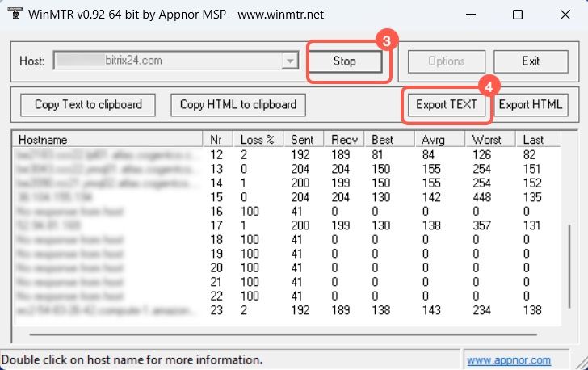
Task: Maximize the WinMTR window
Action: tap(518, 15)
